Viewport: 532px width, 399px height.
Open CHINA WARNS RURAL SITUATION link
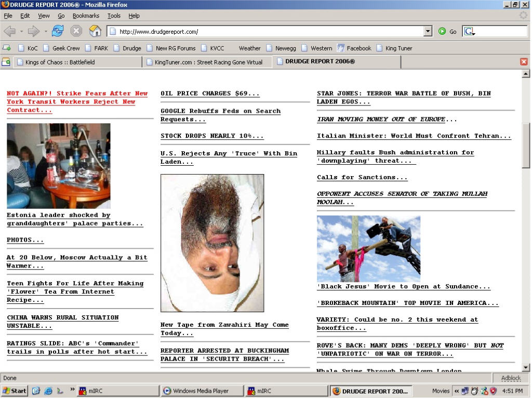click(x=63, y=322)
